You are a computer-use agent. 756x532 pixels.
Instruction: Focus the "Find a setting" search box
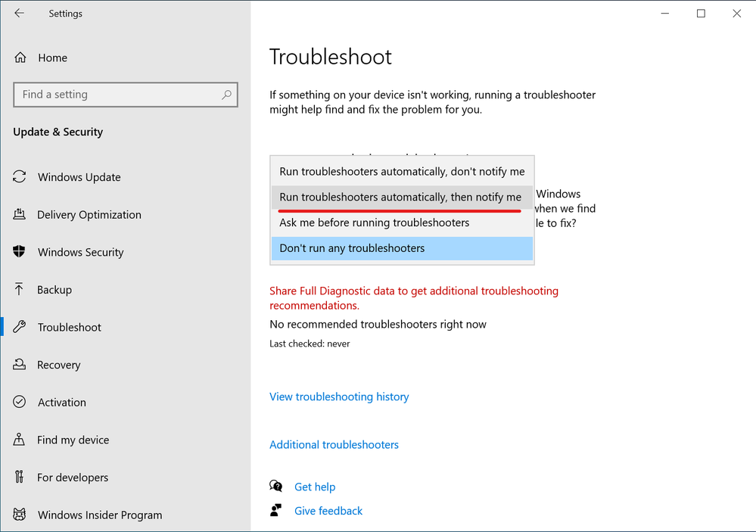(117, 95)
